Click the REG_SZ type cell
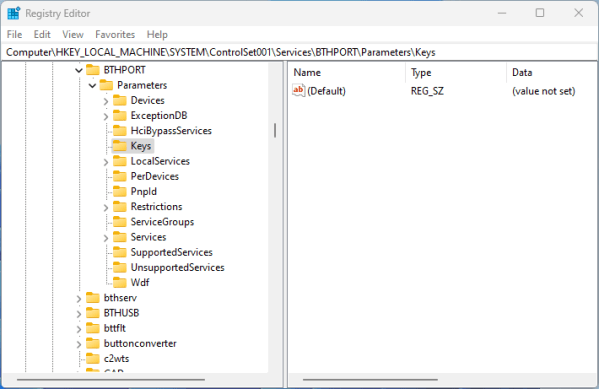Viewport: 599px width, 389px height. pos(427,91)
